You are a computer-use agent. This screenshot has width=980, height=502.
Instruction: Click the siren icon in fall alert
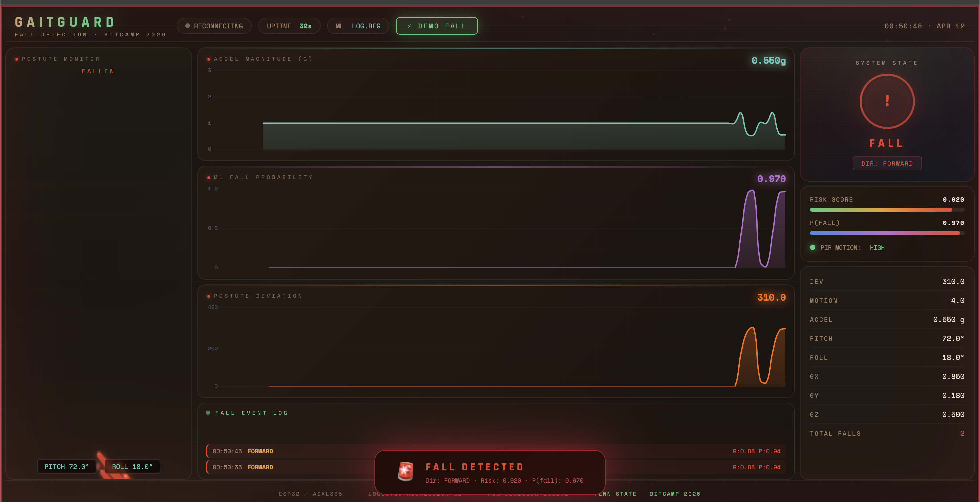[x=405, y=471]
